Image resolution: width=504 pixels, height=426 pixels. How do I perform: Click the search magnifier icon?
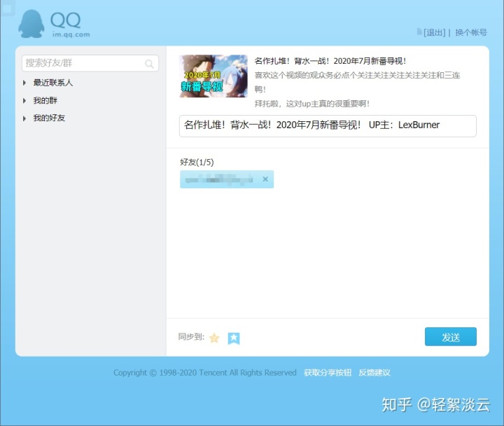click(x=149, y=64)
